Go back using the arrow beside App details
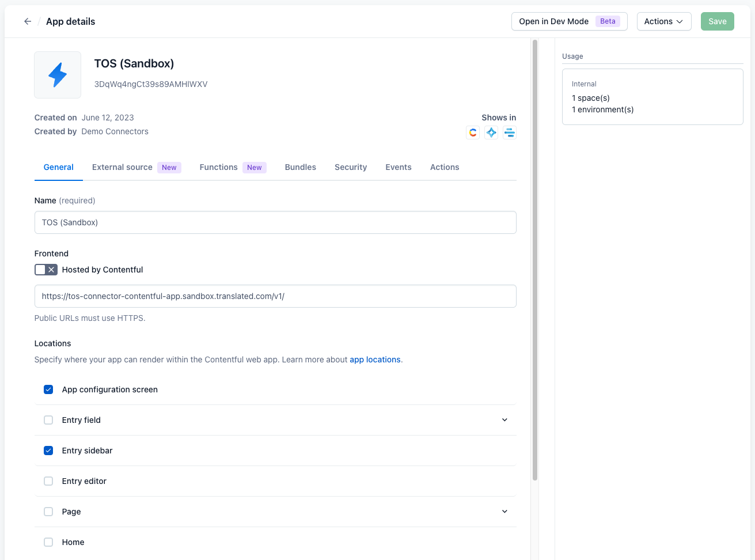Viewport: 755px width, 560px height. coord(28,21)
